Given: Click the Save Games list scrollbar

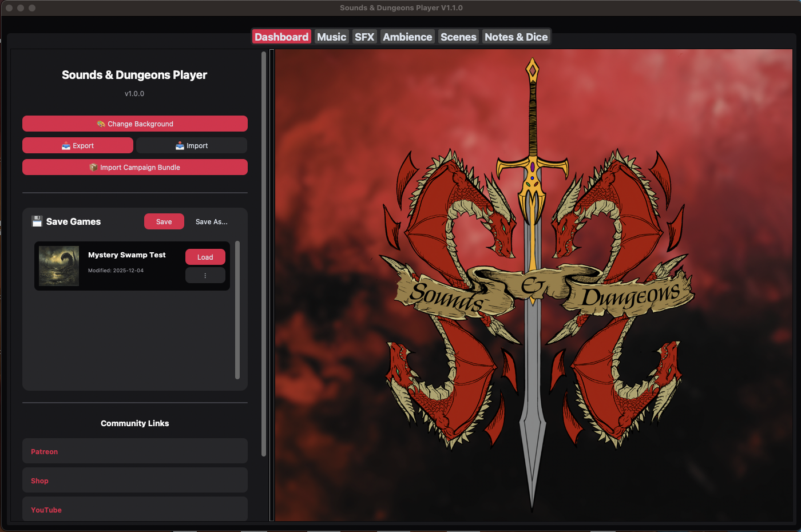Looking at the screenshot, I should pos(237,310).
